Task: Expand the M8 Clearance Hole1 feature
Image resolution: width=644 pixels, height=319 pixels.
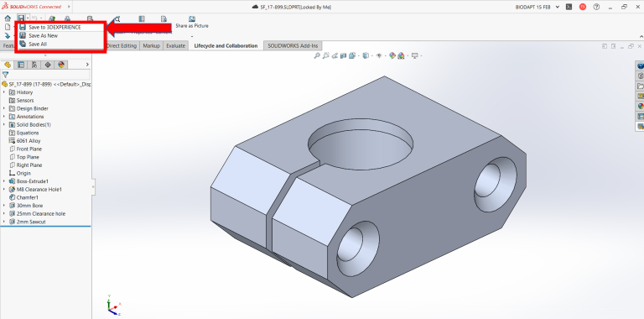Action: [x=4, y=190]
